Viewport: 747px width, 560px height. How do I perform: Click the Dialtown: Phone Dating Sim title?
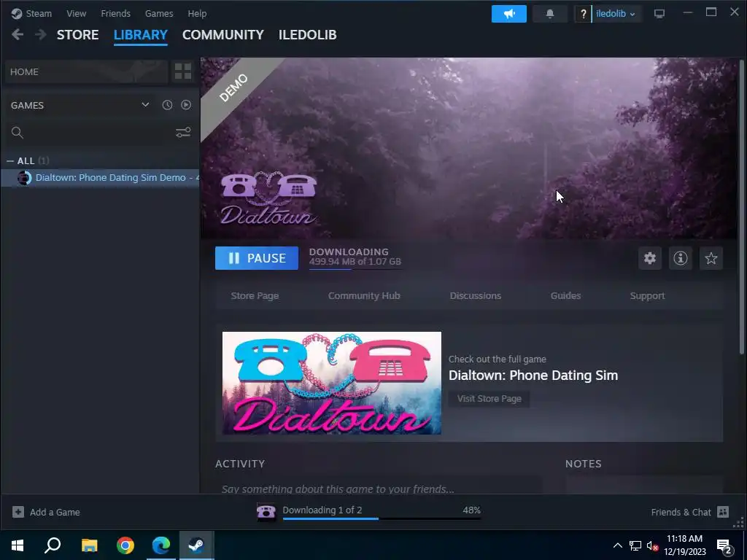pyautogui.click(x=533, y=376)
